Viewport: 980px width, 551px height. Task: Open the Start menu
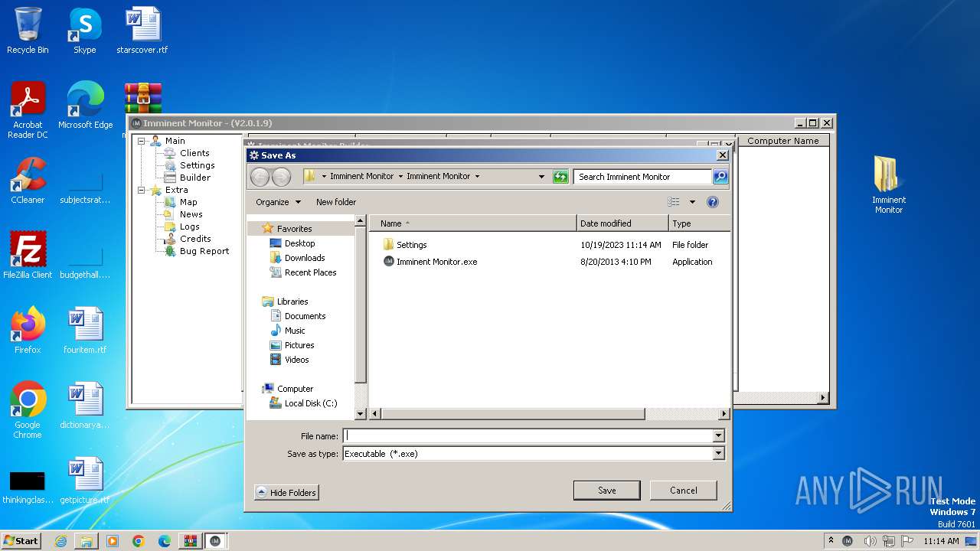pos(21,541)
